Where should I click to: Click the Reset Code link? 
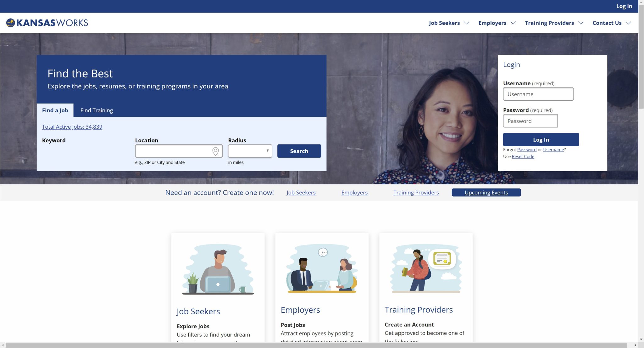pos(523,157)
